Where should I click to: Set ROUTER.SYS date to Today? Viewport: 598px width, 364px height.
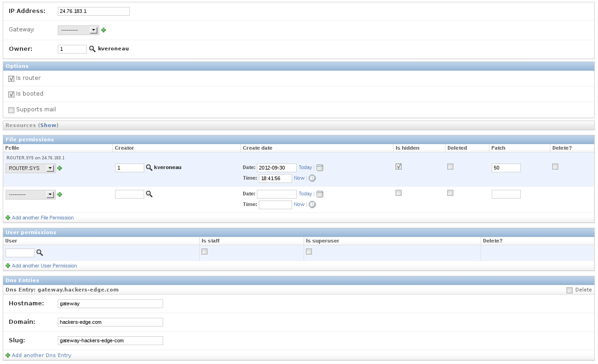pos(305,168)
